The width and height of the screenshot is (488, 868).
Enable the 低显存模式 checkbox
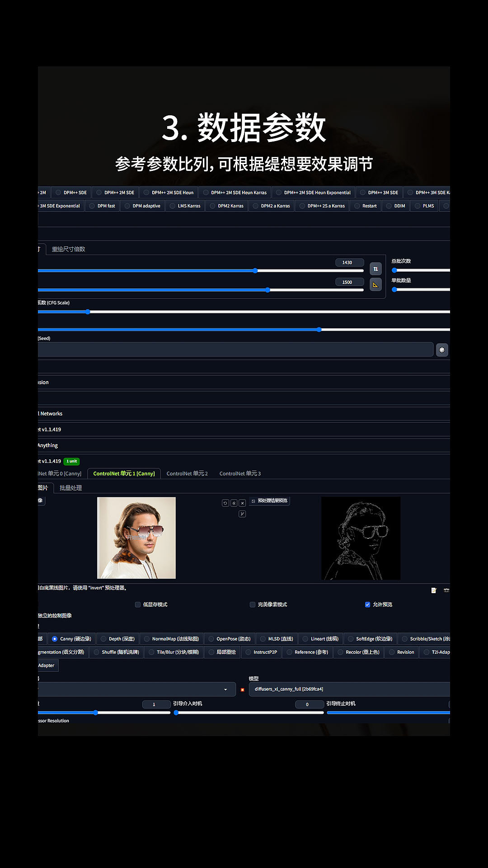(x=138, y=604)
